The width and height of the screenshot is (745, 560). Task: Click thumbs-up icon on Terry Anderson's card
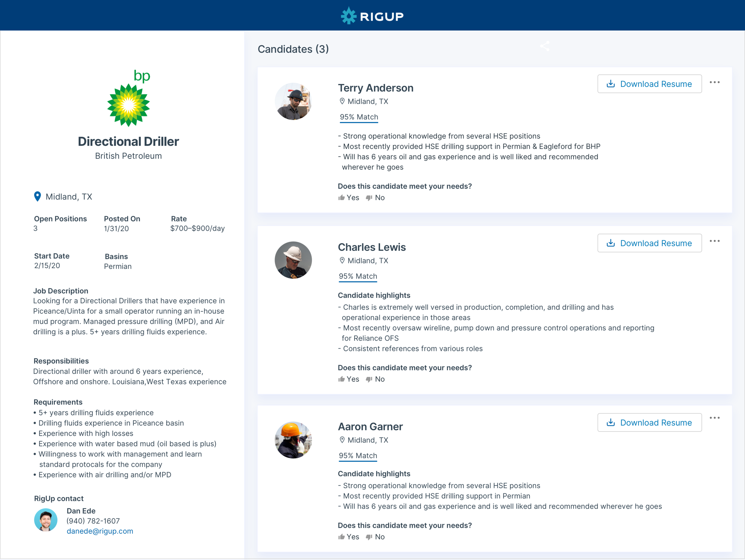tap(342, 198)
